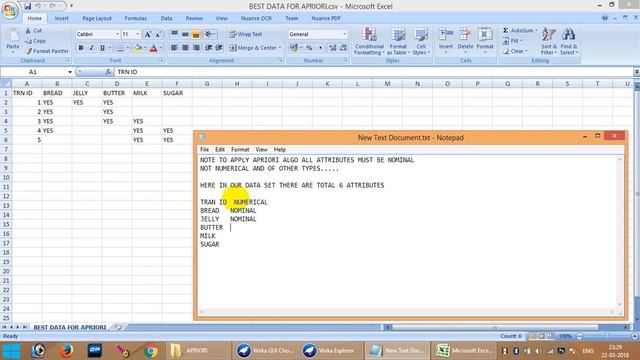Increase indent in Alignment group
640x360 pixels.
pos(219,48)
